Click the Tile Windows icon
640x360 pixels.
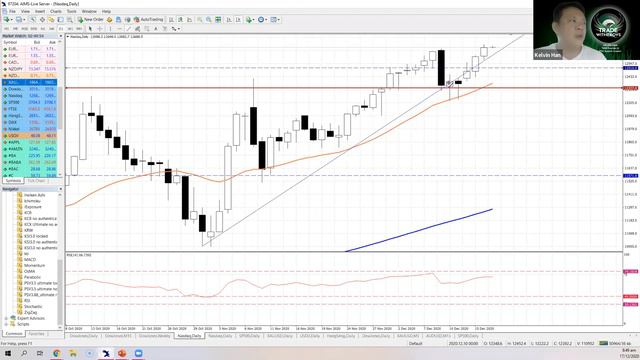coord(218,20)
